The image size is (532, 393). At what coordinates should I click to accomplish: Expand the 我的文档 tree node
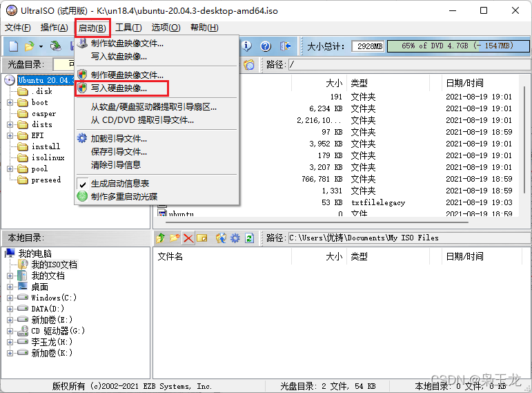10,276
